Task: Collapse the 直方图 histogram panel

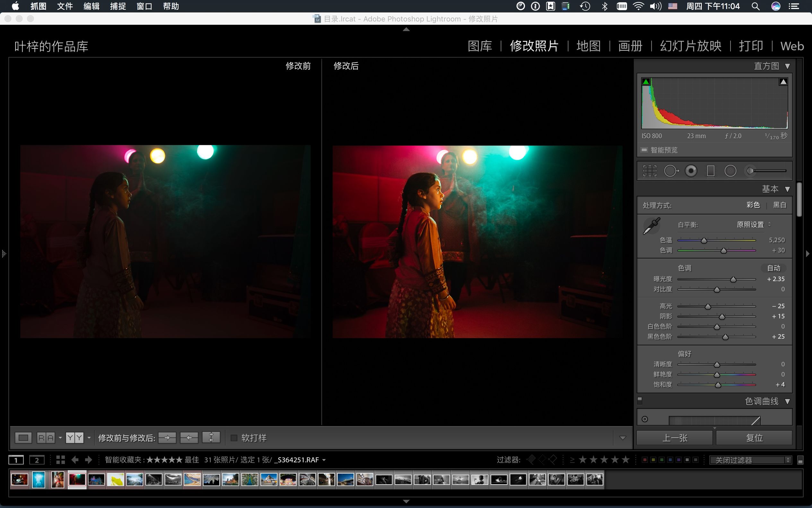Action: 788,66
